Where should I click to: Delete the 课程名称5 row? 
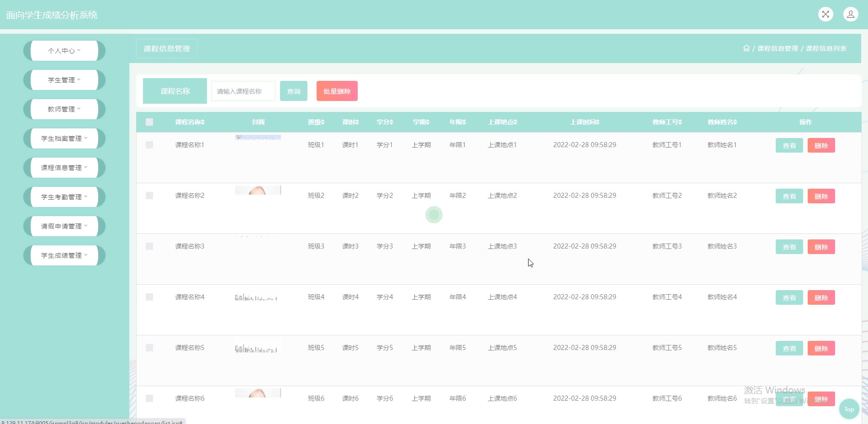tap(821, 348)
